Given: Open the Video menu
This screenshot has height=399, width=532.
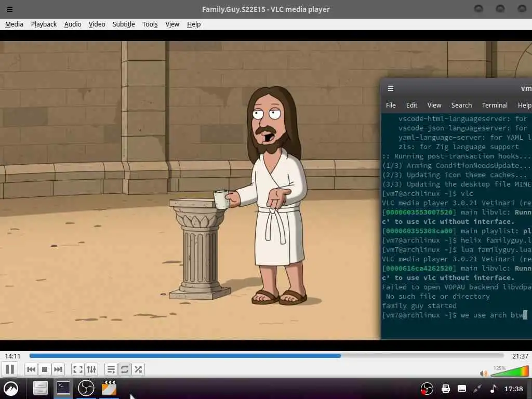Looking at the screenshot, I should [97, 24].
